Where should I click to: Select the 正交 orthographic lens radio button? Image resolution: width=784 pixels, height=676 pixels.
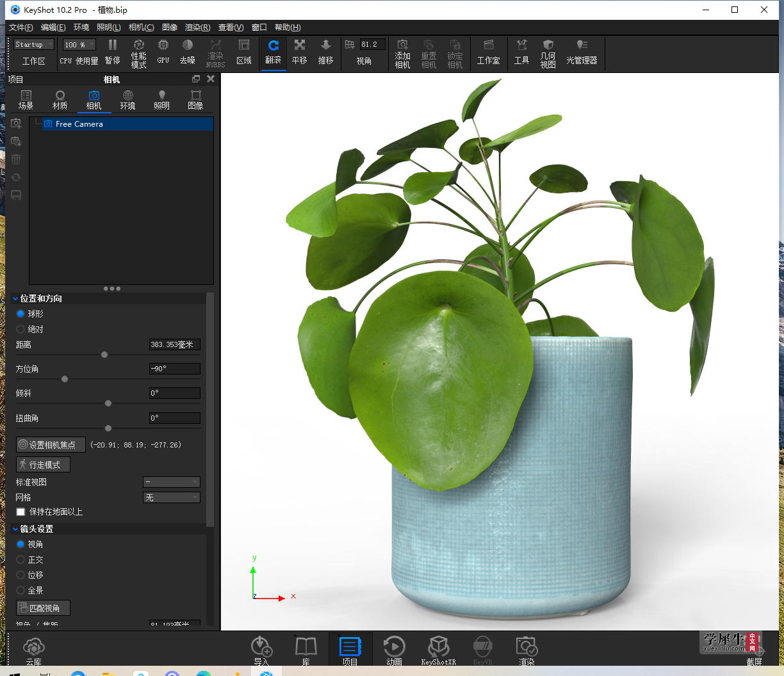pyautogui.click(x=20, y=559)
